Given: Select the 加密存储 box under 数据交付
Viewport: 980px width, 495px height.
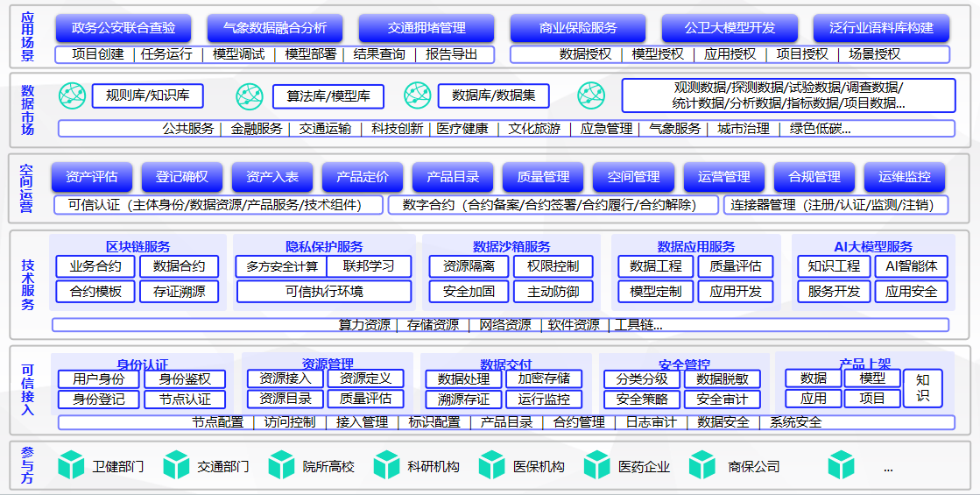Looking at the screenshot, I should 544,379.
